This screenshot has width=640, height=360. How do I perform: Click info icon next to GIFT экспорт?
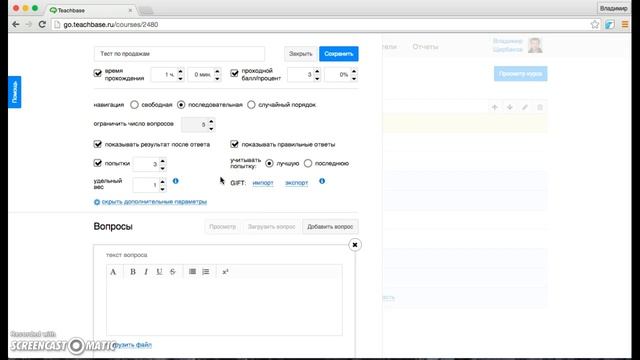(x=322, y=181)
